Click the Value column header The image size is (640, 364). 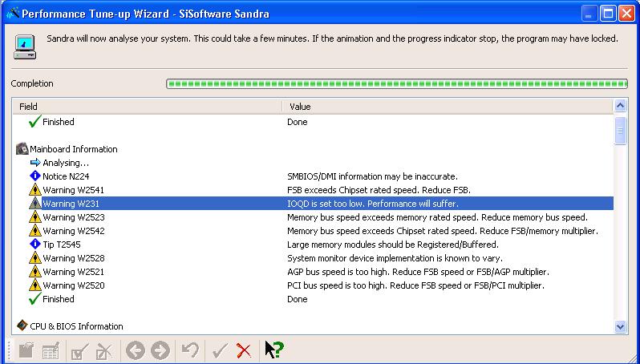(448, 107)
